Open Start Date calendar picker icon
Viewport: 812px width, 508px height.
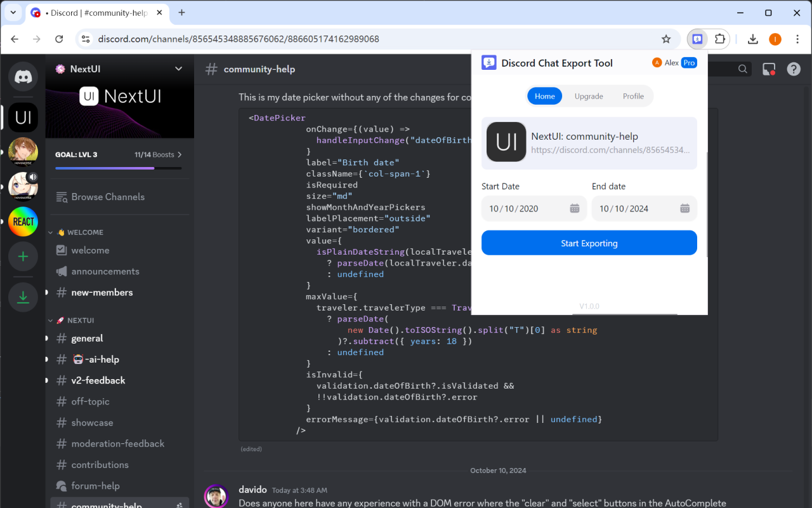575,208
